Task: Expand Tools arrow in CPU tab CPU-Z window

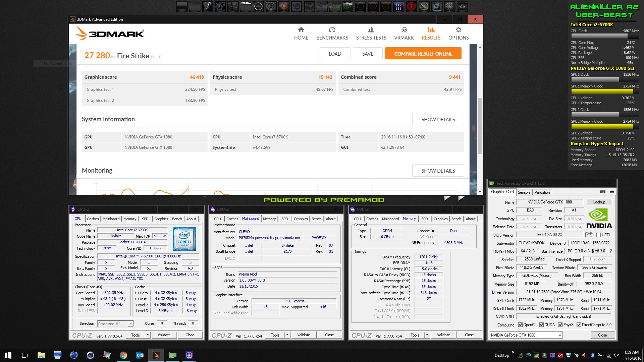Action: tap(148, 335)
